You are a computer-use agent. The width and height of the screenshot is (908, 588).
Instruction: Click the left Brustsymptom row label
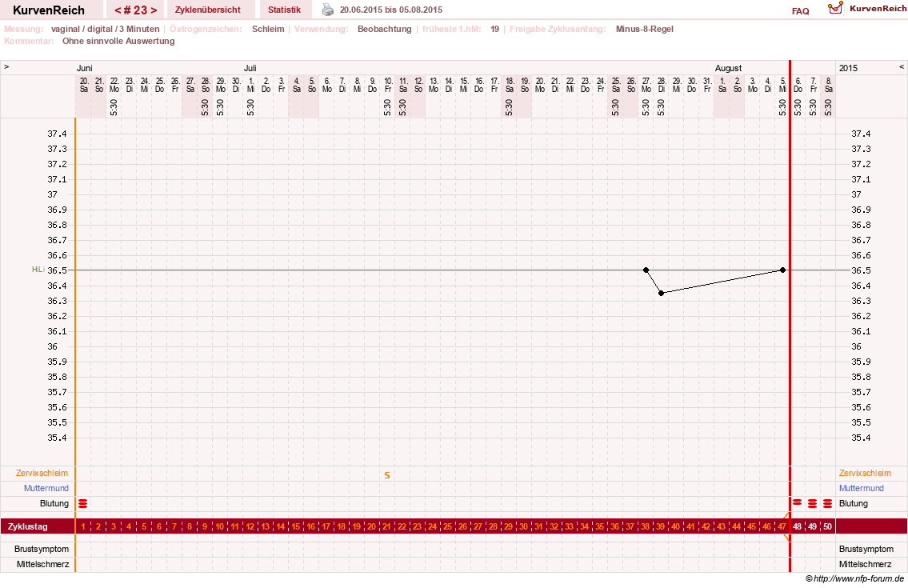tap(42, 549)
